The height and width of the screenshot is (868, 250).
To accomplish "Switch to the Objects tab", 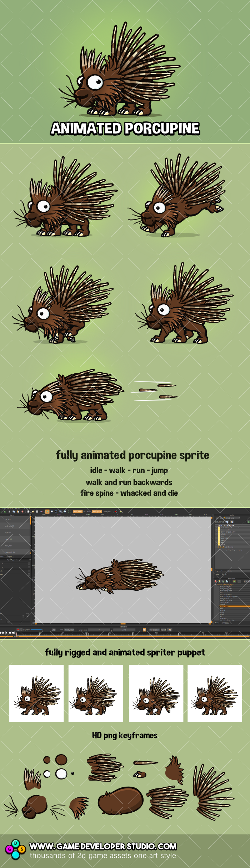I will pos(224,574).
